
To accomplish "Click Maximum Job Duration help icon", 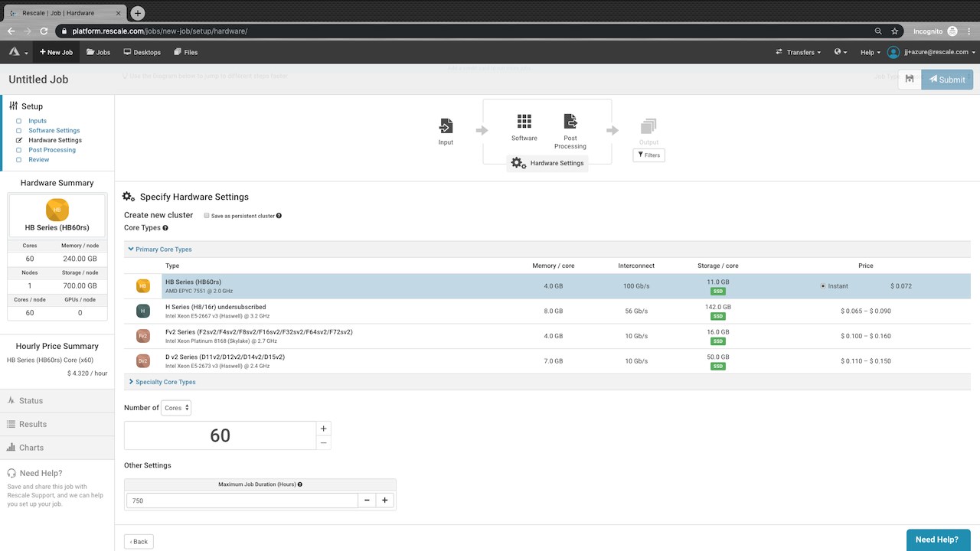I will [x=299, y=484].
